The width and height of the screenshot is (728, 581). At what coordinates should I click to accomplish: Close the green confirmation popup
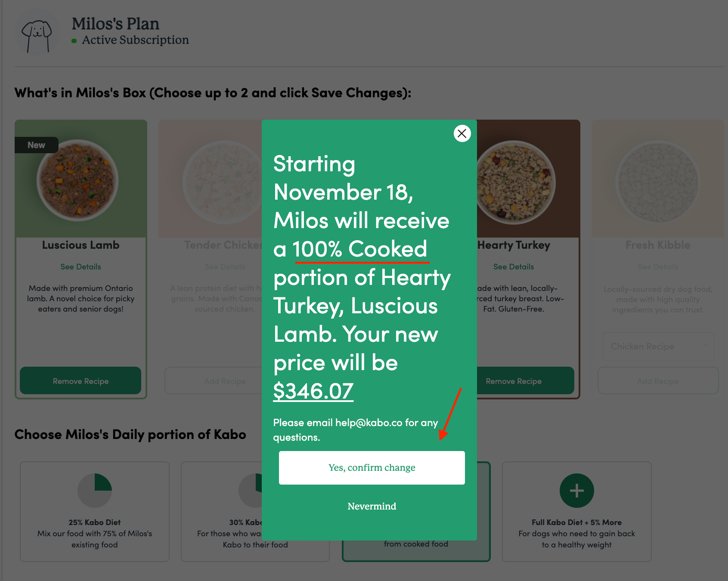point(462,133)
